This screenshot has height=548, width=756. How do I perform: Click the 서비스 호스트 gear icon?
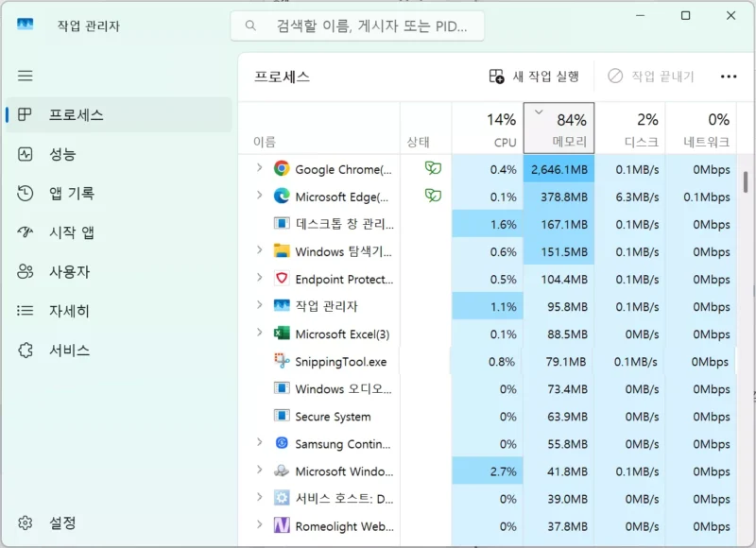[x=282, y=498]
